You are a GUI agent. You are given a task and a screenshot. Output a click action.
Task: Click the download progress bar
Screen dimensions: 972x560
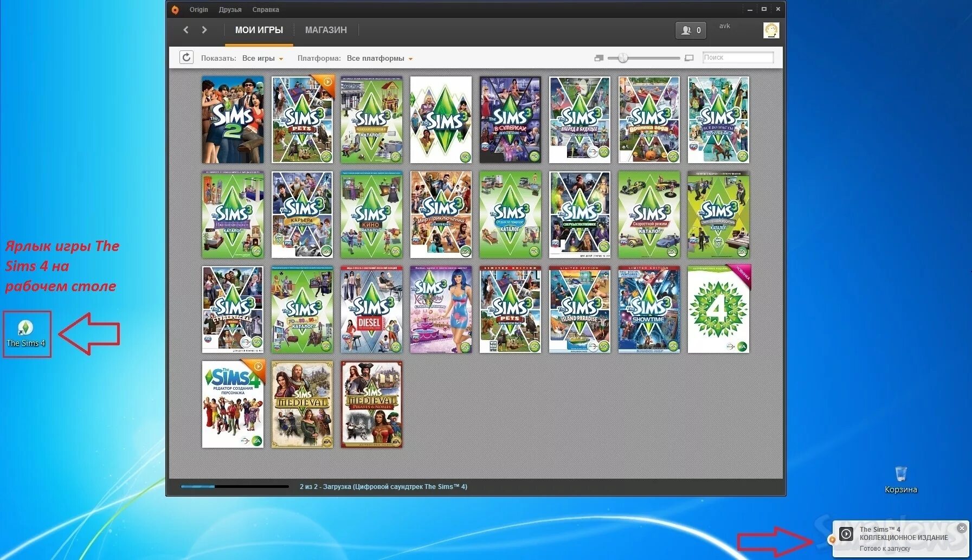click(235, 486)
